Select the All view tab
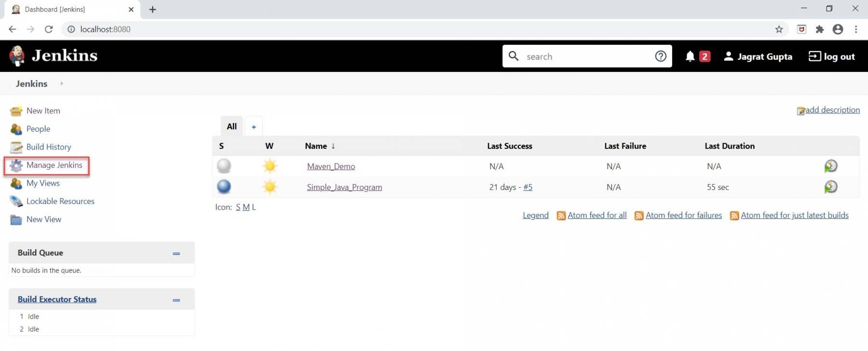This screenshot has width=868, height=351. coord(232,126)
